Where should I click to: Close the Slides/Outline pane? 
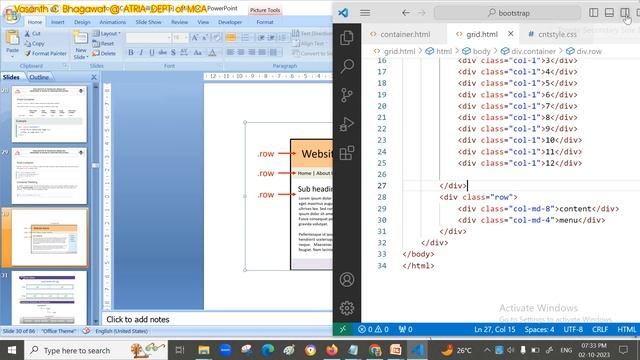(x=94, y=77)
